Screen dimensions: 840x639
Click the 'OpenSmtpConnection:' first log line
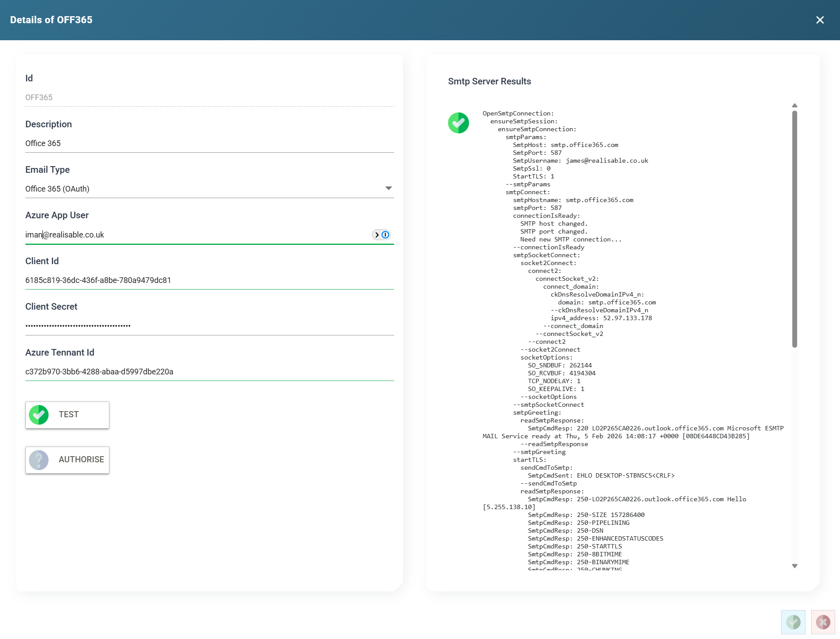[518, 113]
